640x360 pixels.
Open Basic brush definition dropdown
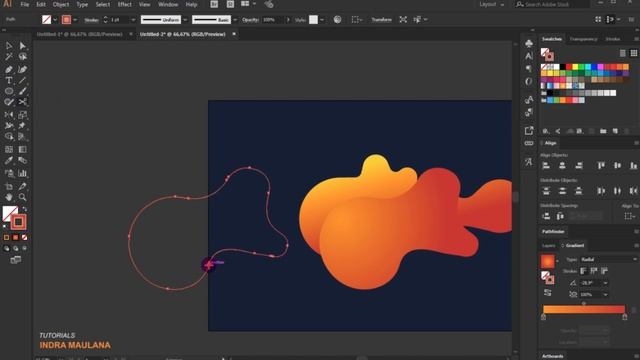[234, 20]
